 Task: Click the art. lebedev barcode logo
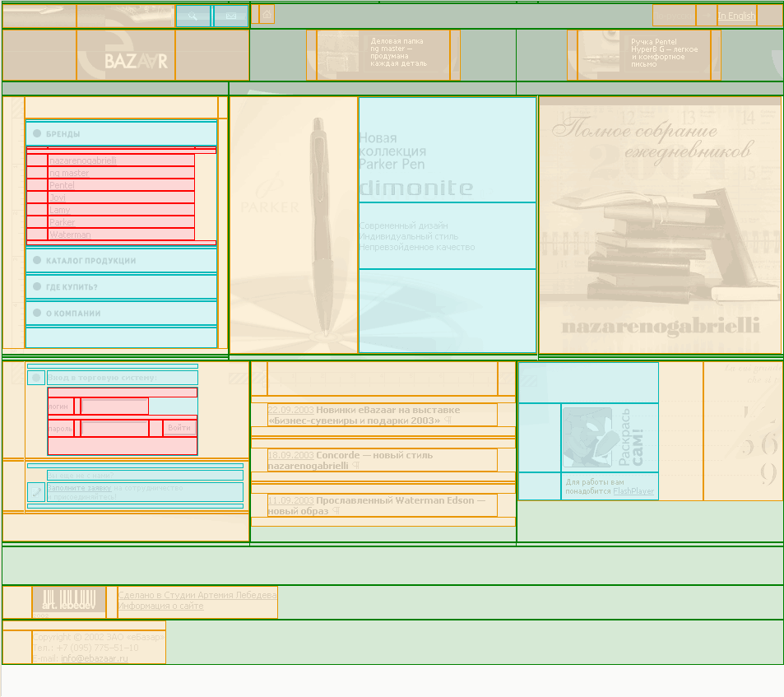69,599
